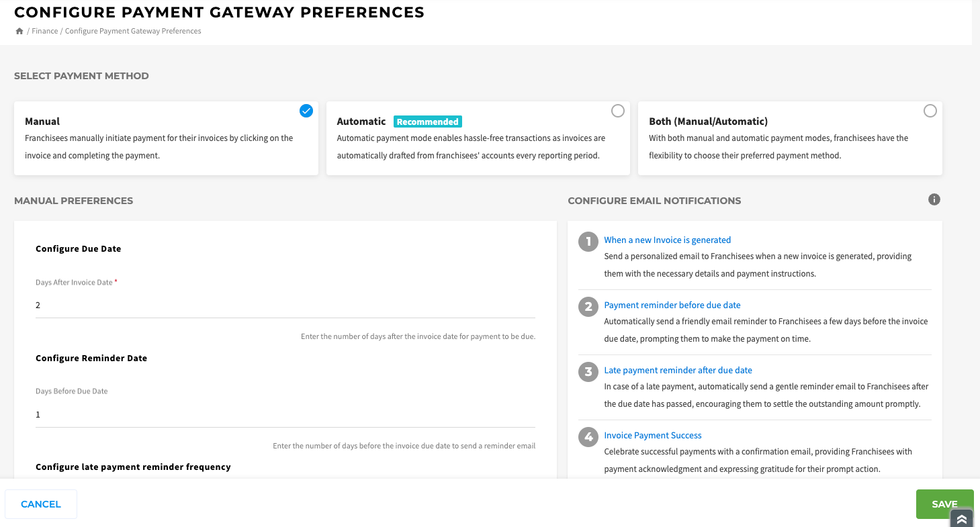Click the number 1 step circle

[588, 242]
